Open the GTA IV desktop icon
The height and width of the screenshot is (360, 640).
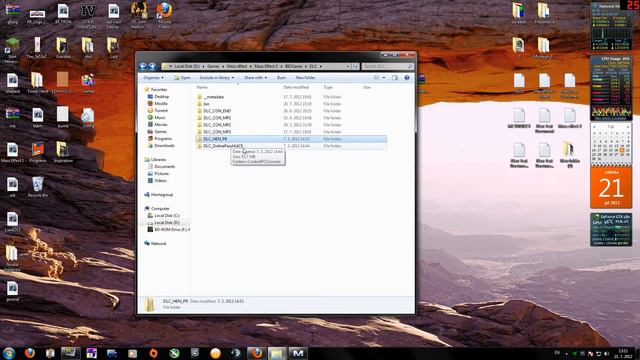click(88, 15)
